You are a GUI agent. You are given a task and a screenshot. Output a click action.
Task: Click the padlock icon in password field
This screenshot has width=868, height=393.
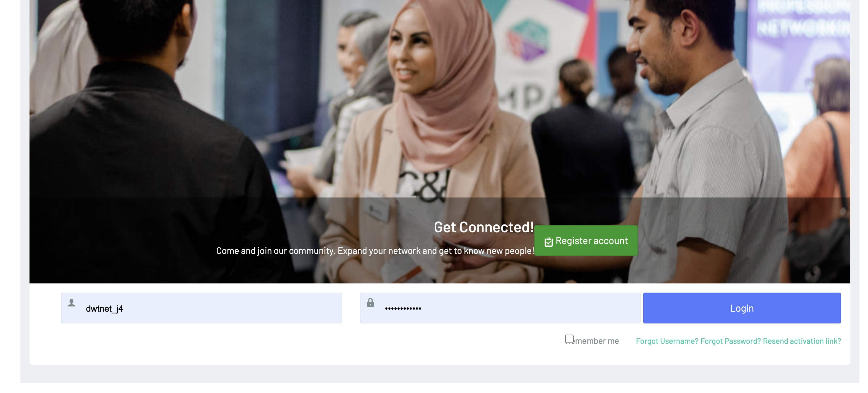370,302
